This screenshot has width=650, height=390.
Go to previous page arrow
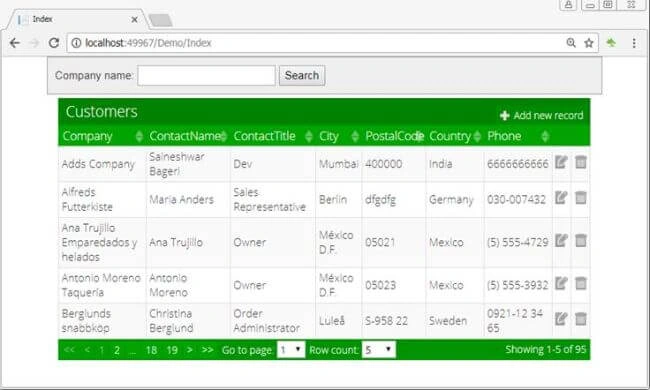pyautogui.click(x=87, y=350)
